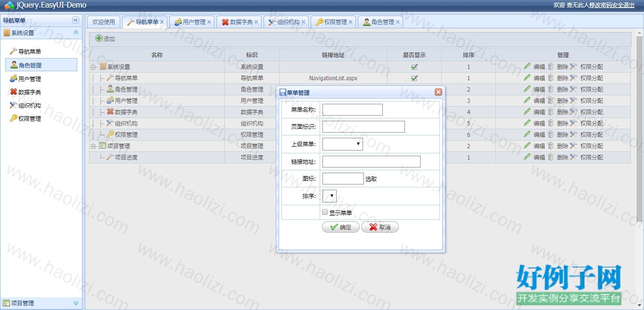
Task: Click 权限分配 link in 导航菜单 row
Action: click(x=591, y=78)
